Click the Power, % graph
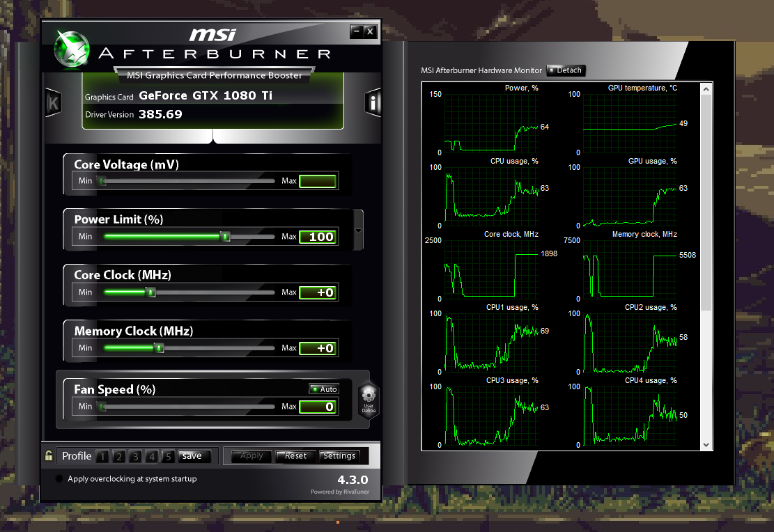Viewport: 774px width, 532px height. pos(491,123)
